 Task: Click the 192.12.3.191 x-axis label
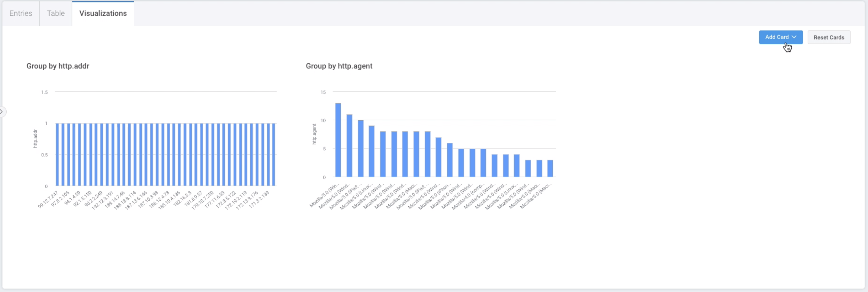pyautogui.click(x=102, y=201)
